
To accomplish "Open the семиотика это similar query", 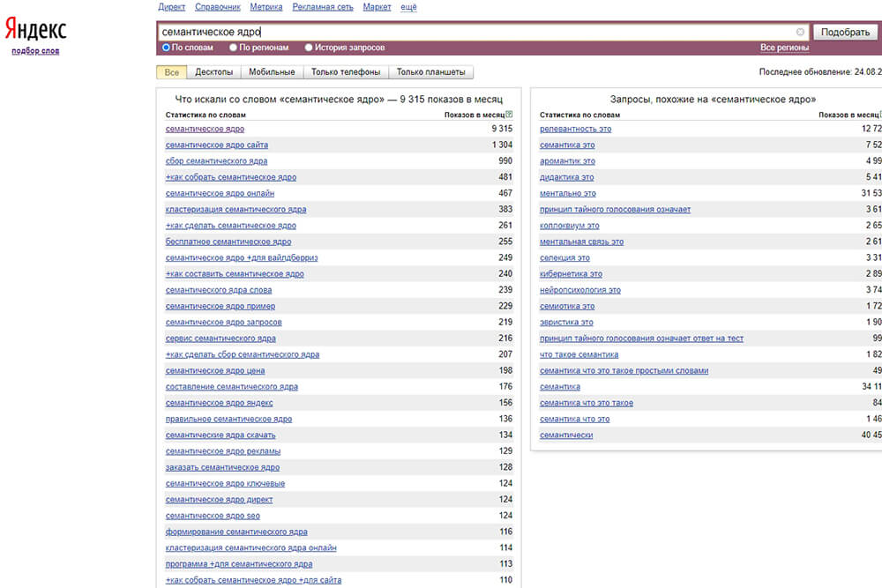I will 567,307.
